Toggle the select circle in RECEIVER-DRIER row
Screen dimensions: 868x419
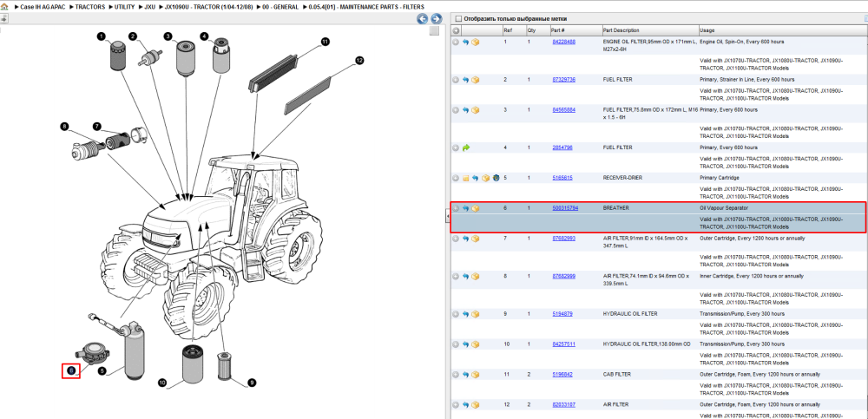pos(457,178)
